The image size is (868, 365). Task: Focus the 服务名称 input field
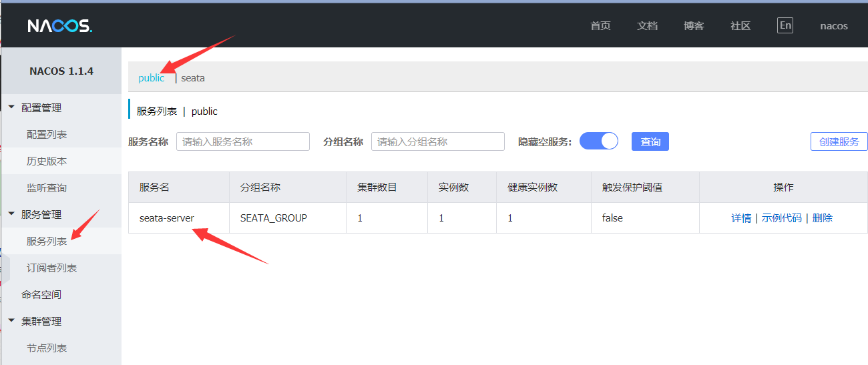pos(243,141)
